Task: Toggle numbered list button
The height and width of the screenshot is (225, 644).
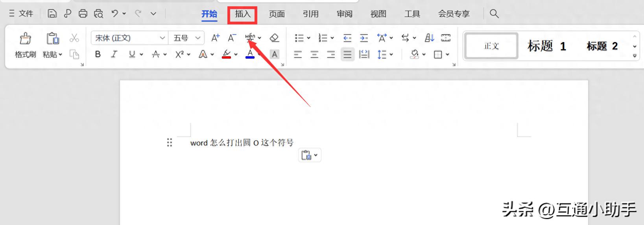Action: 323,38
